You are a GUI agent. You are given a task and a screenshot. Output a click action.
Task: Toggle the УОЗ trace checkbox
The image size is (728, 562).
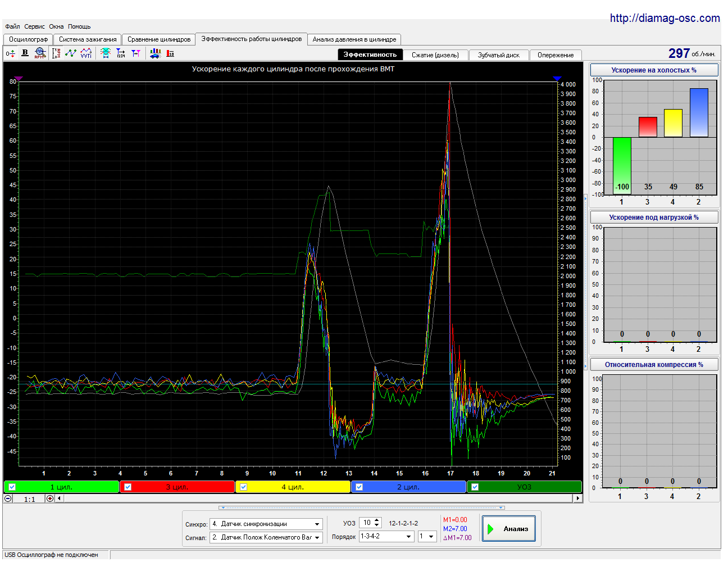[475, 487]
